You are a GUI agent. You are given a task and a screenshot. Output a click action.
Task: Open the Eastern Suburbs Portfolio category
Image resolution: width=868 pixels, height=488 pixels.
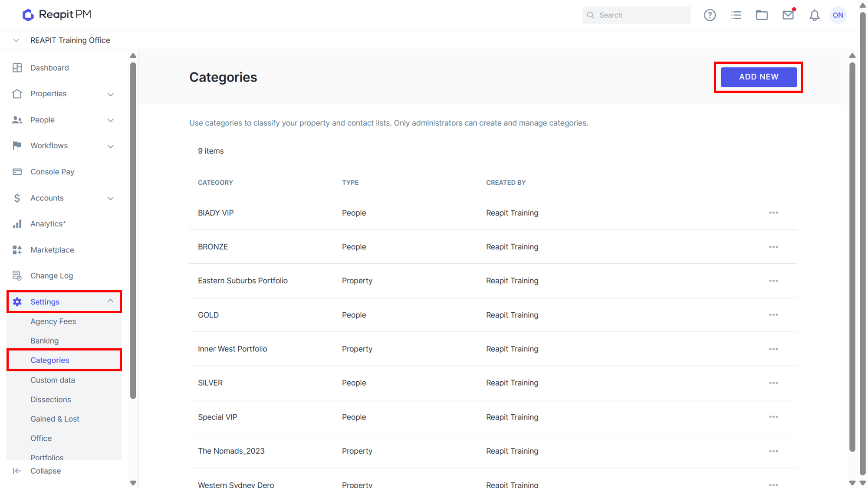[x=243, y=281]
